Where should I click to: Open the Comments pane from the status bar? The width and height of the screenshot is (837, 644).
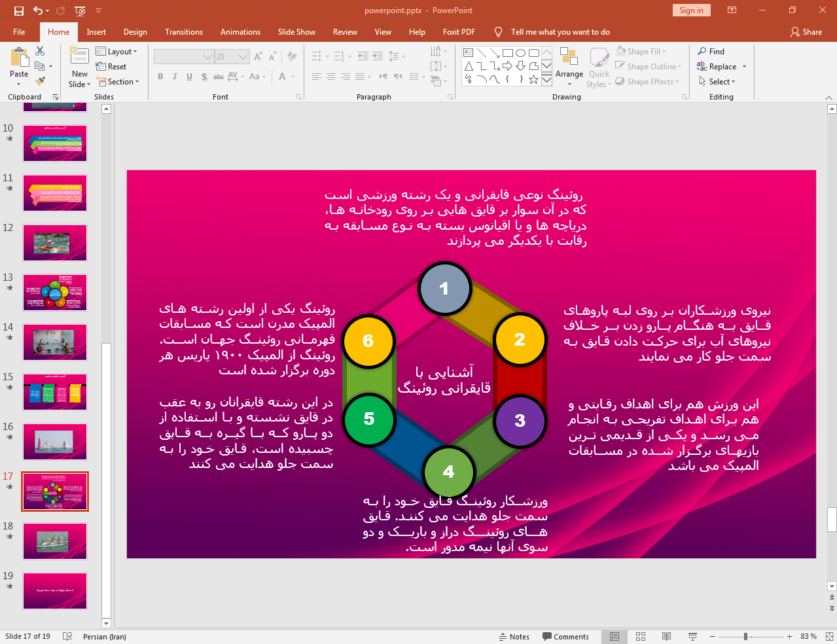pyautogui.click(x=565, y=637)
